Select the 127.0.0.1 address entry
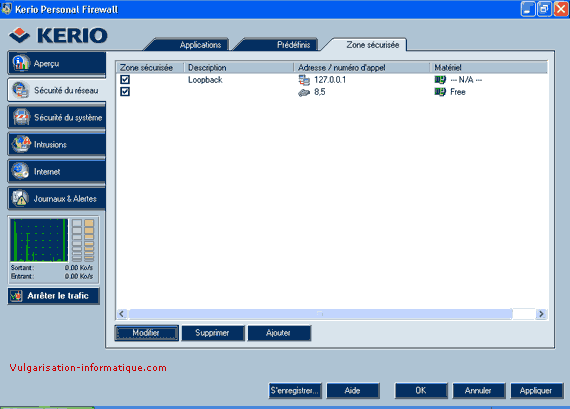The image size is (570, 409). point(330,80)
